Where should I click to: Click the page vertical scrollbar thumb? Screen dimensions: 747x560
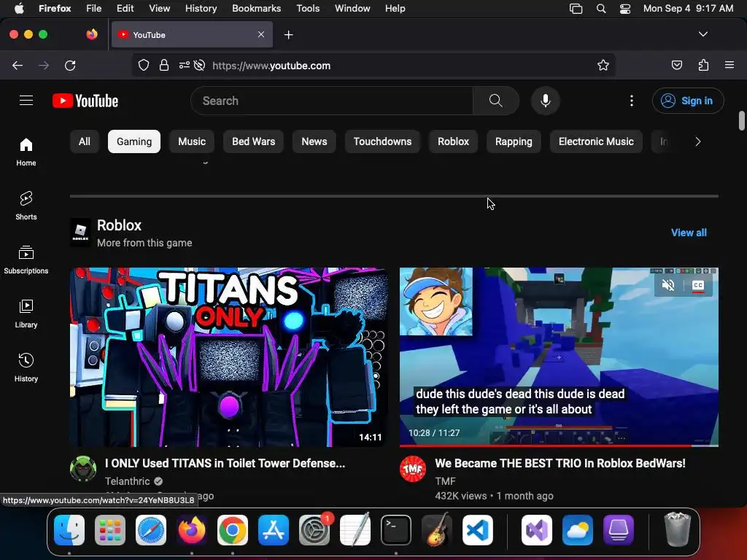coord(741,120)
